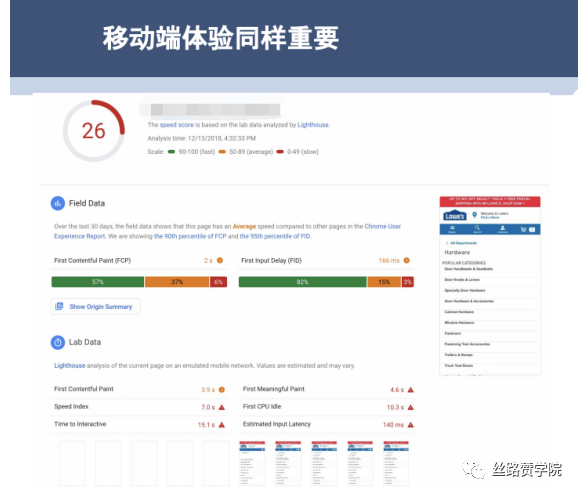The image size is (580, 495).
Task: Click the Field Data heading
Action: tap(87, 203)
